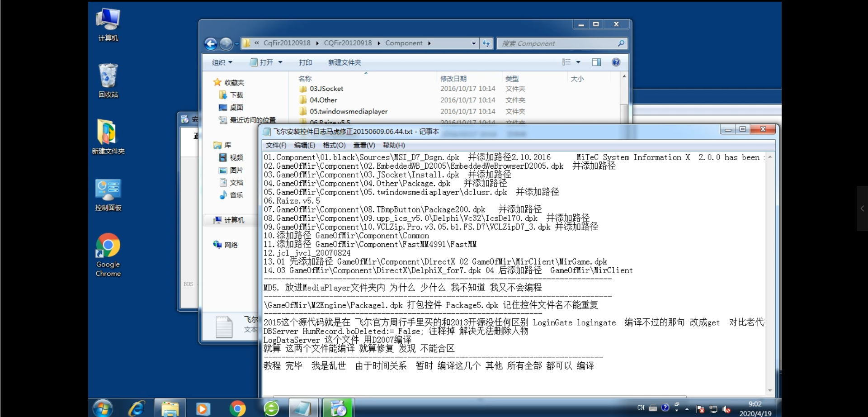This screenshot has height=417, width=868.
Task: Sort by the 名称 column header
Action: pos(305,79)
